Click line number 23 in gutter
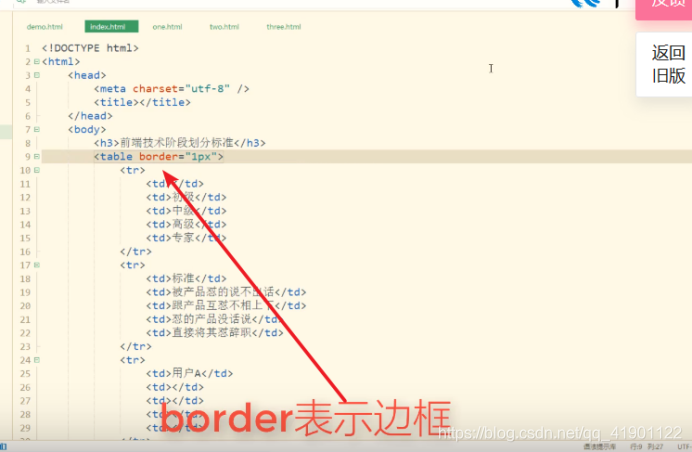Image resolution: width=692 pixels, height=452 pixels. 25,347
